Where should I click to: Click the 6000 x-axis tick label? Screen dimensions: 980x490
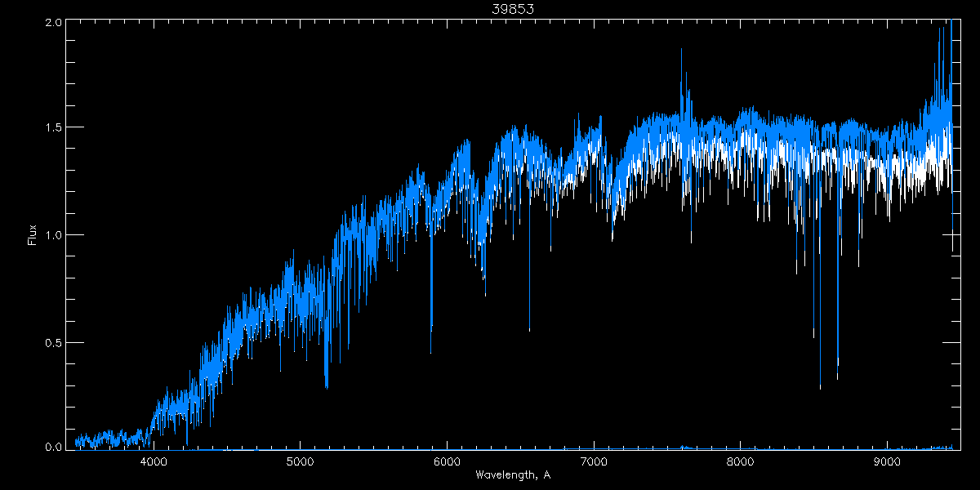pyautogui.click(x=447, y=461)
